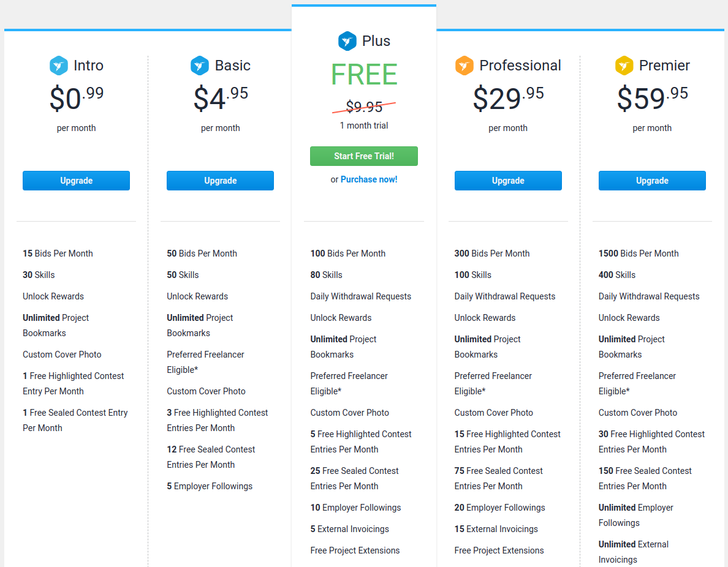Upgrade to the Professional plan

[508, 181]
